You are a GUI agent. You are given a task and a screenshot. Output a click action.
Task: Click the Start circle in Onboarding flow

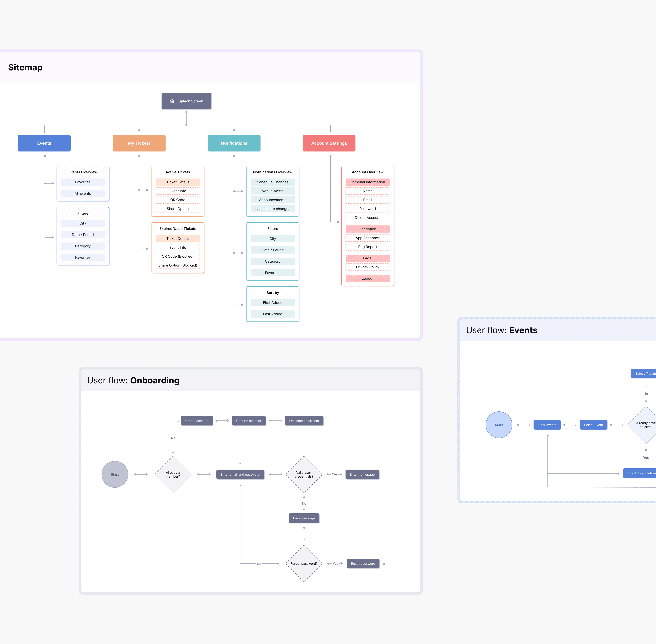115,474
